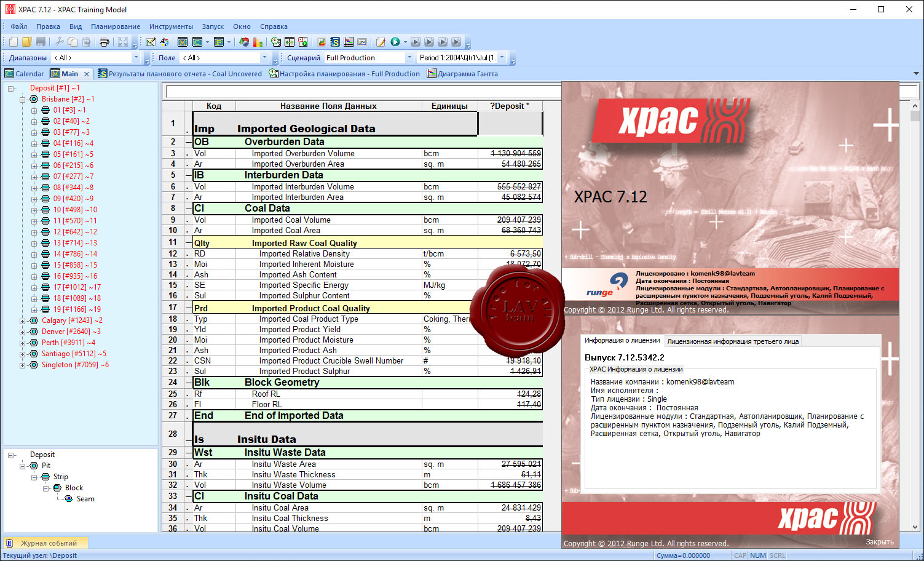The height and width of the screenshot is (561, 924).
Task: Click the clock schedule setup icon
Action: pyautogui.click(x=276, y=42)
